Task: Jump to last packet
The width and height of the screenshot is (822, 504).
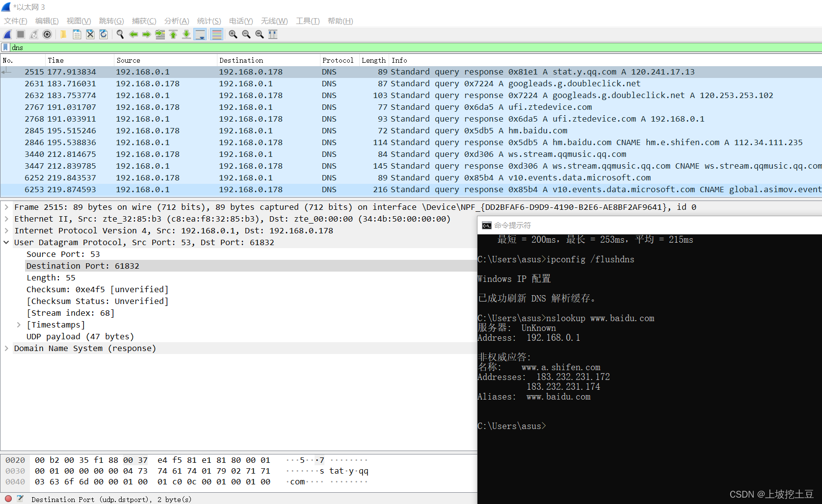Action: pyautogui.click(x=186, y=34)
